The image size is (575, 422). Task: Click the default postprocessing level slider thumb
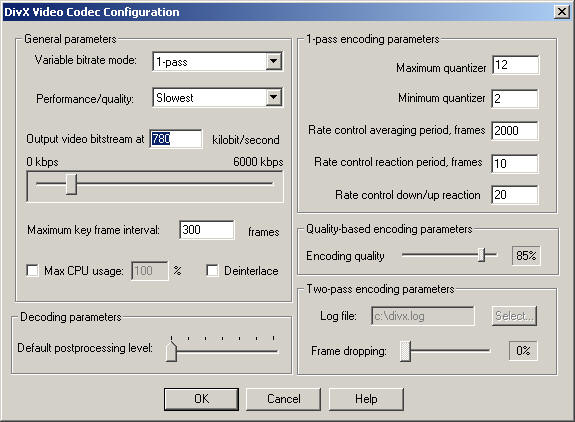coord(171,352)
